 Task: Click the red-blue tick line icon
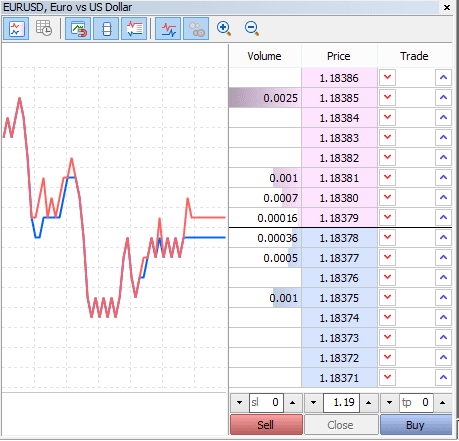coord(168,29)
